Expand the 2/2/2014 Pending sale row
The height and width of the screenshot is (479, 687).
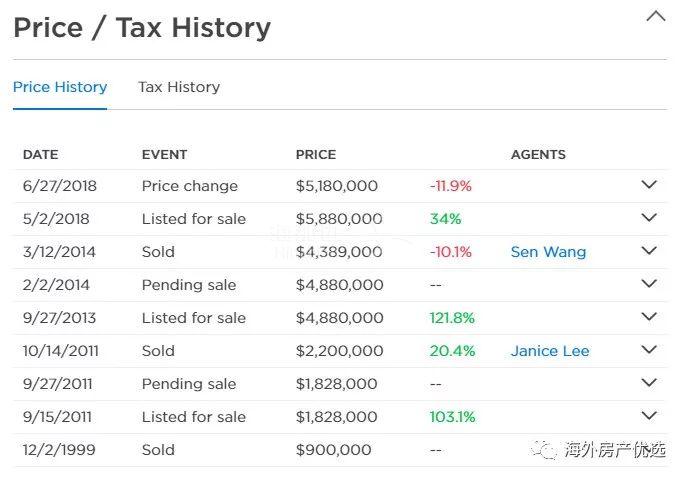click(649, 284)
